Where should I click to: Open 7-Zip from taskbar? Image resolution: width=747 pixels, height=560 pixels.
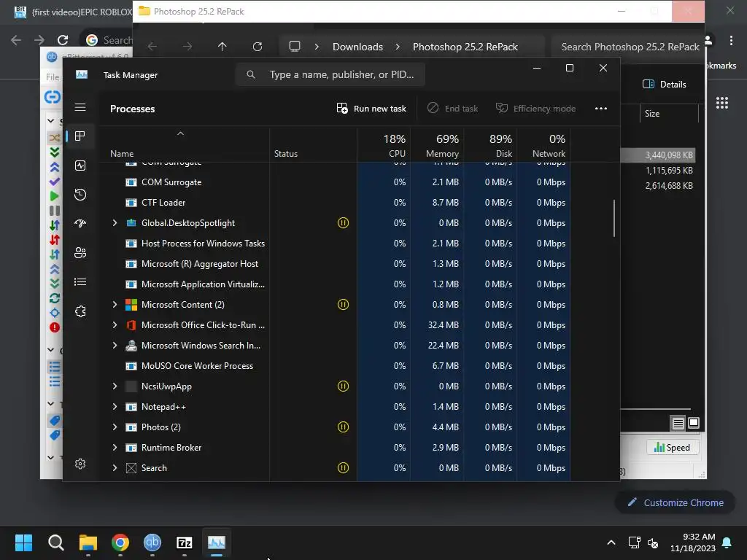click(185, 542)
